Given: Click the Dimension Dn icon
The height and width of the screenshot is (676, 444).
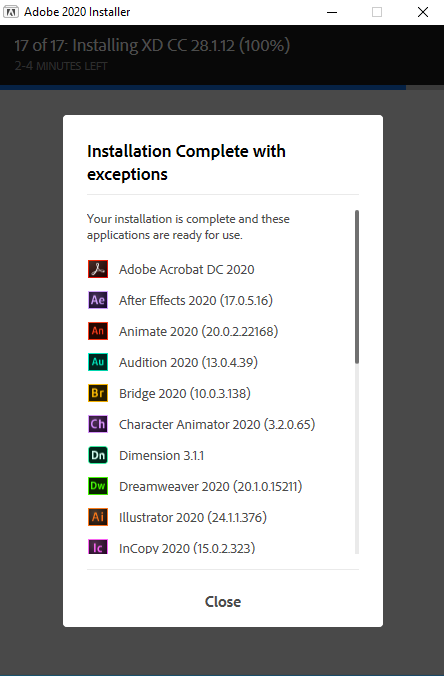Looking at the screenshot, I should click(98, 455).
